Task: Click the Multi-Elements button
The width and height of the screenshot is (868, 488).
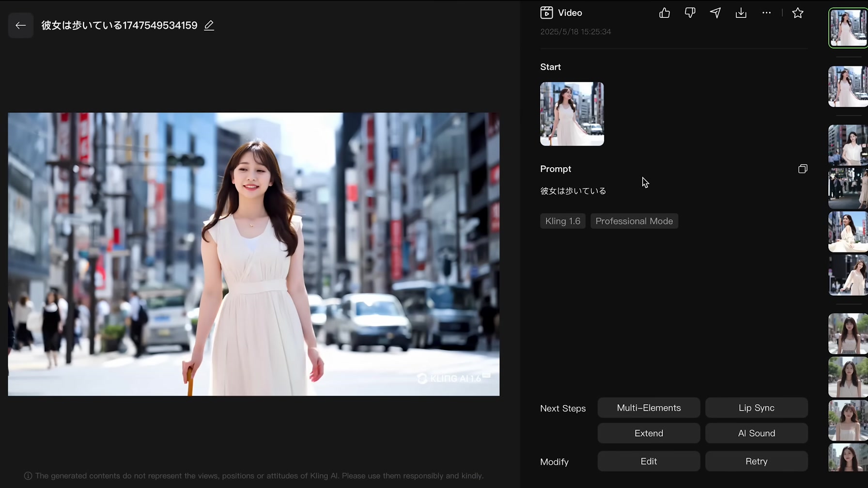Action: point(649,408)
